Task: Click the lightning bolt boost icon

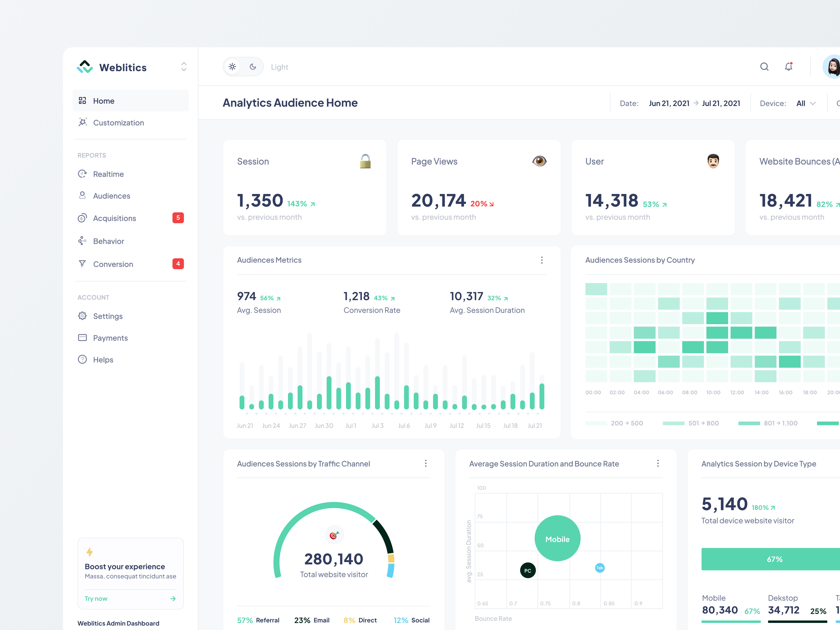Action: tap(90, 552)
